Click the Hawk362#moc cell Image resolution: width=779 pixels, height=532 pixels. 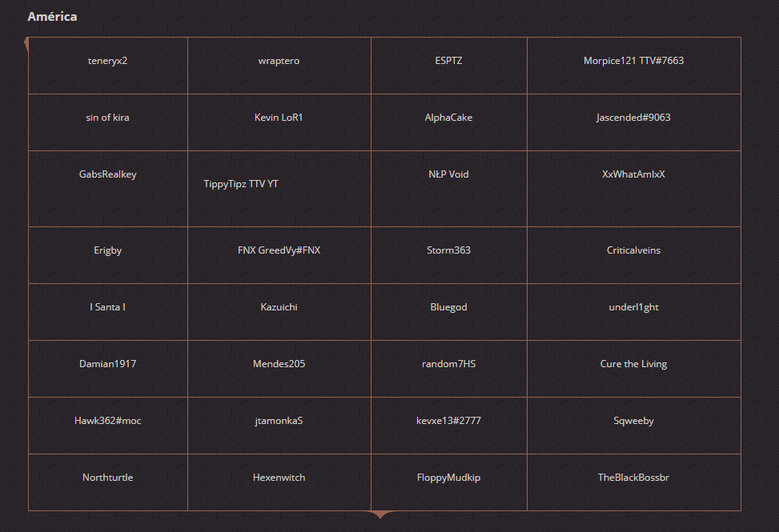tap(108, 426)
